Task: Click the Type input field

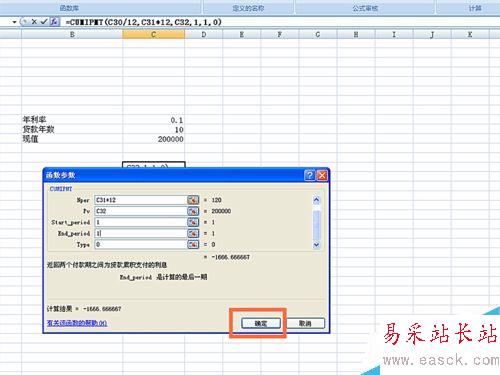Action: click(x=141, y=244)
